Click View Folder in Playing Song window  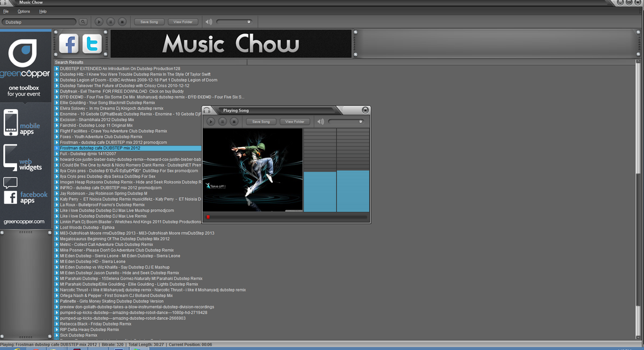[x=294, y=122]
